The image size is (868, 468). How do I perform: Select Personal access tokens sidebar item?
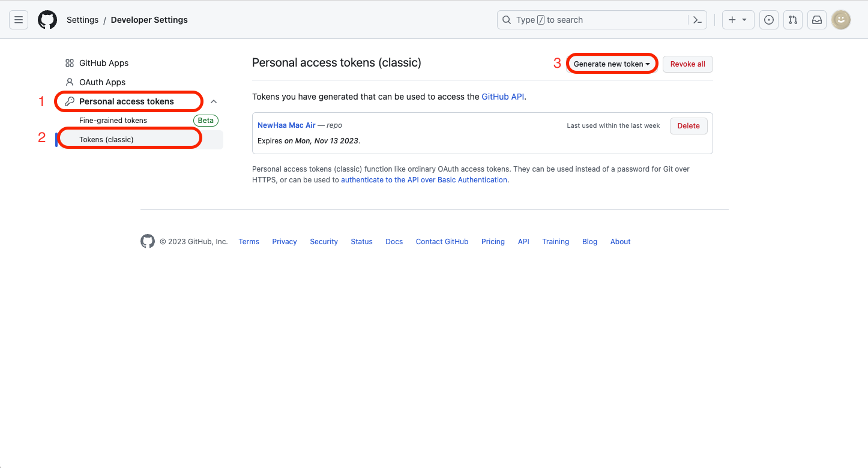click(127, 101)
